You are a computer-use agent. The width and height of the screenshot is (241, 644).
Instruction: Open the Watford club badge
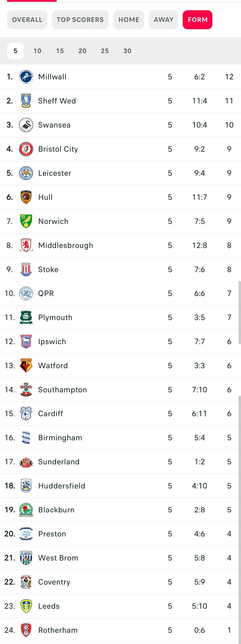pos(26,365)
